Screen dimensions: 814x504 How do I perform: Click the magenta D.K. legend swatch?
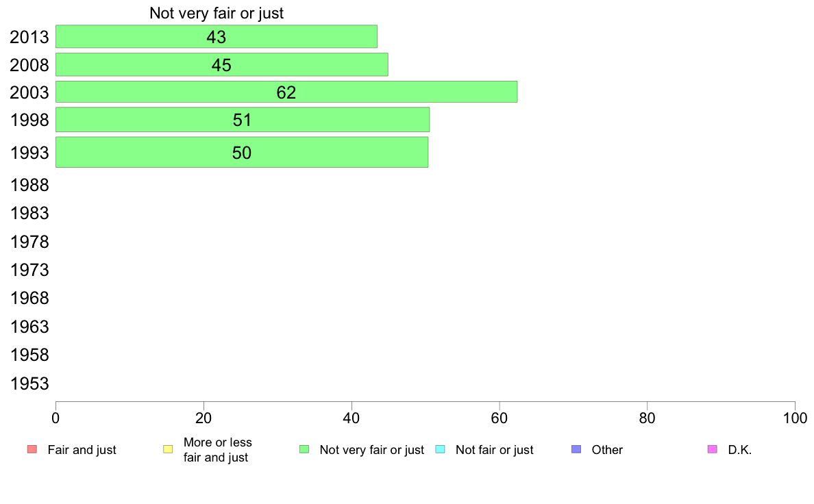(713, 449)
